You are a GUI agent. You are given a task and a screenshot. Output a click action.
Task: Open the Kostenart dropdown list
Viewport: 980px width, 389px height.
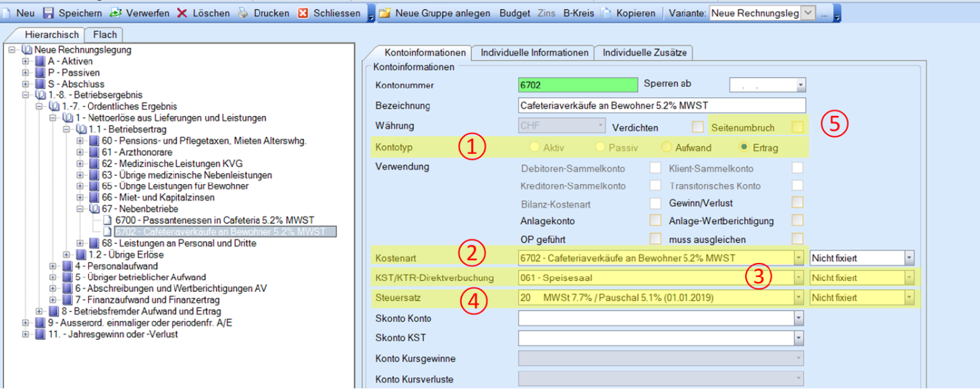click(x=799, y=258)
